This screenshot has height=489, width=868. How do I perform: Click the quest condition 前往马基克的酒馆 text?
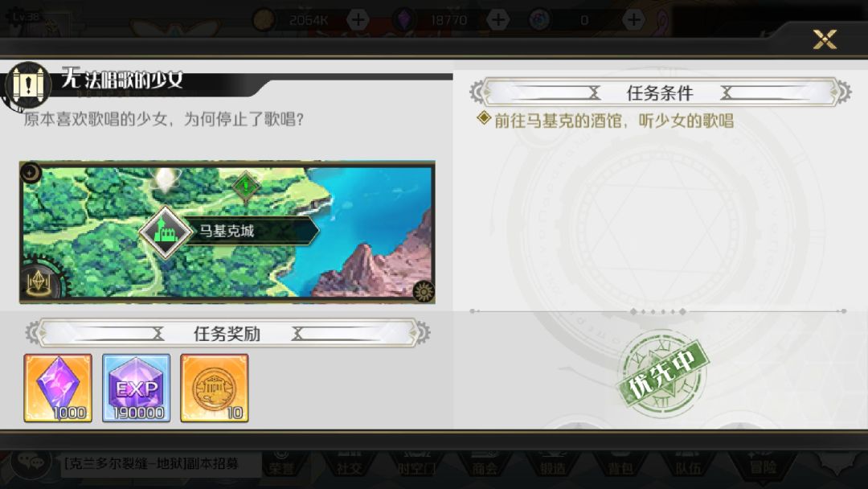coord(613,121)
